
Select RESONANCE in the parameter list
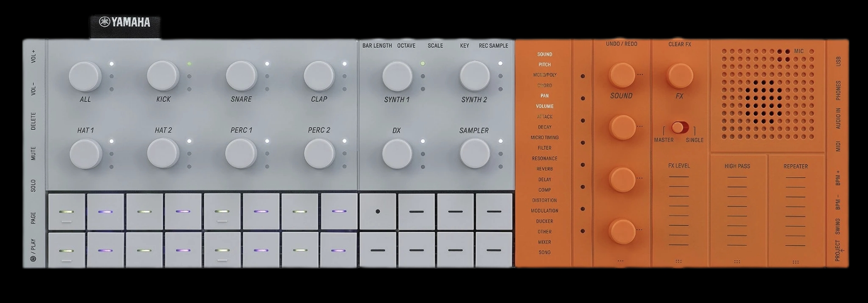coord(545,158)
